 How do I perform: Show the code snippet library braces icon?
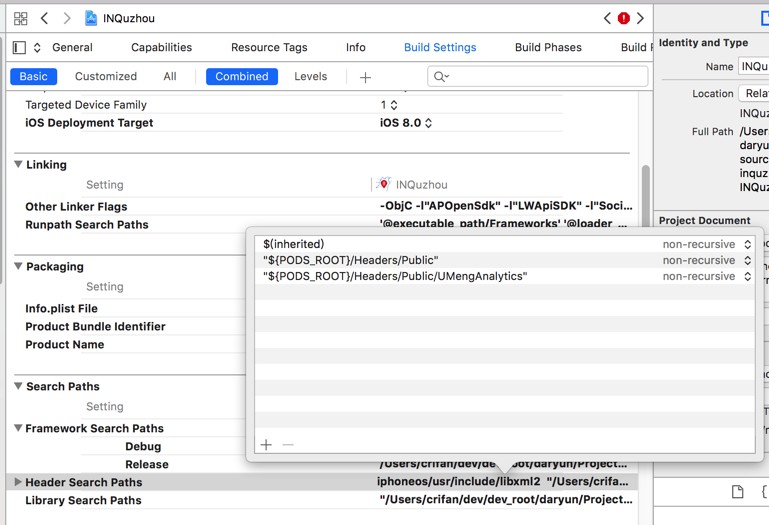[765, 492]
